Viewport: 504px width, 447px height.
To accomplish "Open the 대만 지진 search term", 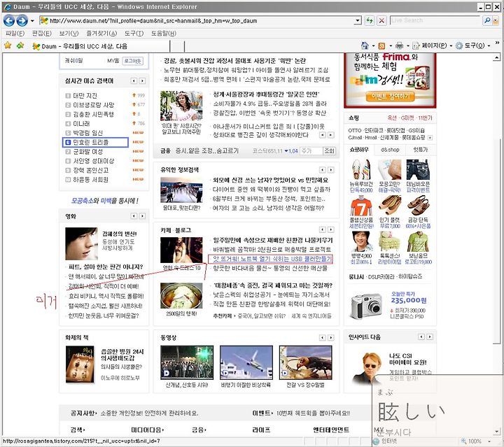I will 85,96.
